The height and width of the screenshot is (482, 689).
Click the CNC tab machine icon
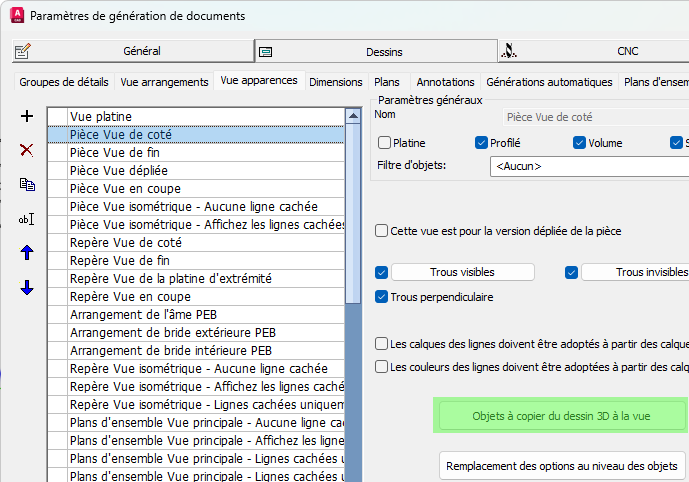(510, 51)
